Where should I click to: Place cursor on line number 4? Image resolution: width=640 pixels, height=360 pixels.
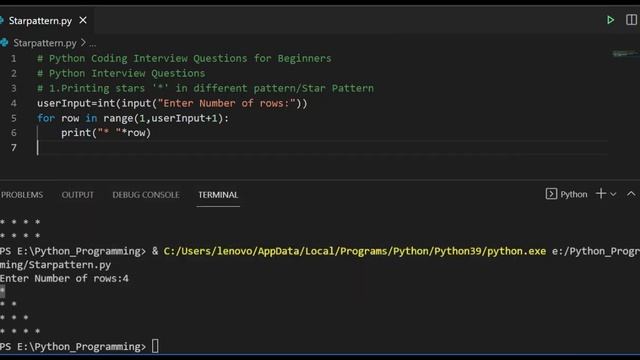click(13, 103)
